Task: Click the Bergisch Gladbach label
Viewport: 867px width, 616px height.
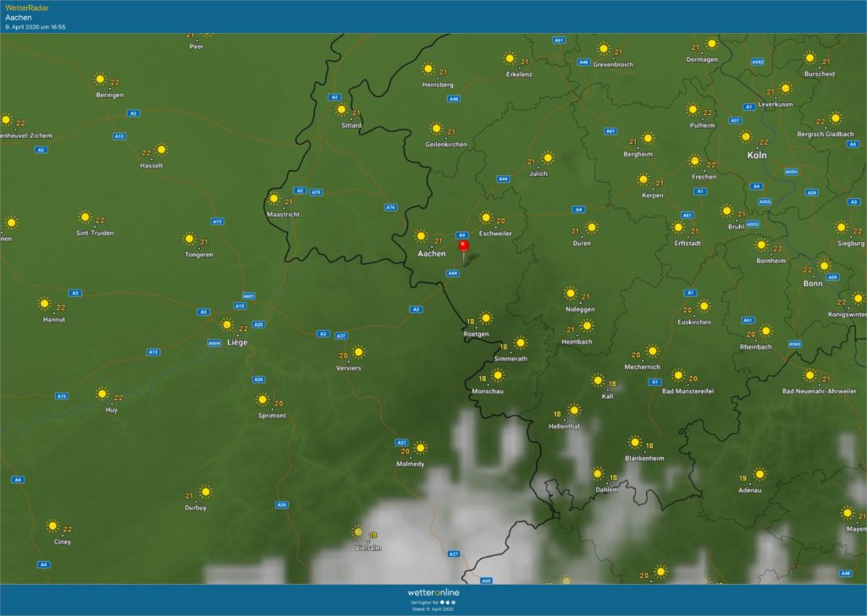Action: 825,135
